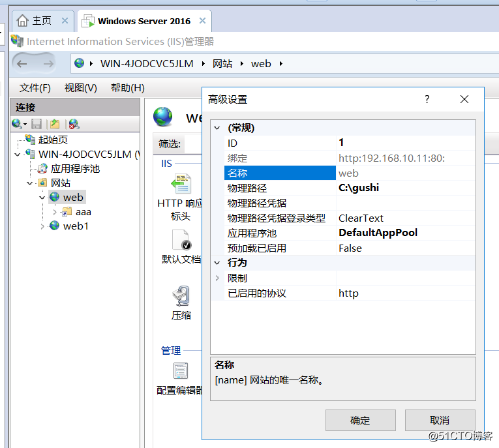Viewport: 499px width, 448px height.
Task: Click the 筛选 filter label
Action: [170, 144]
